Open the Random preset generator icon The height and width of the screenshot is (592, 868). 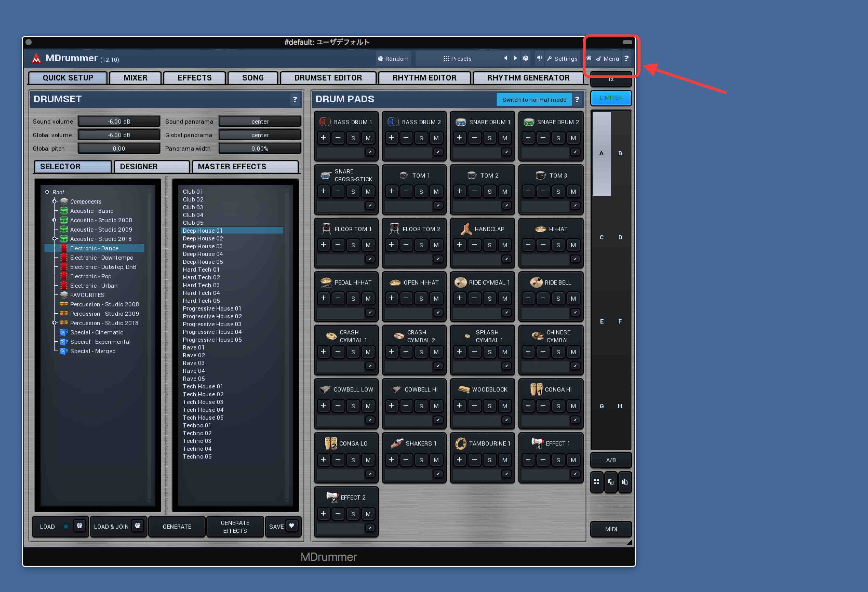(x=381, y=59)
